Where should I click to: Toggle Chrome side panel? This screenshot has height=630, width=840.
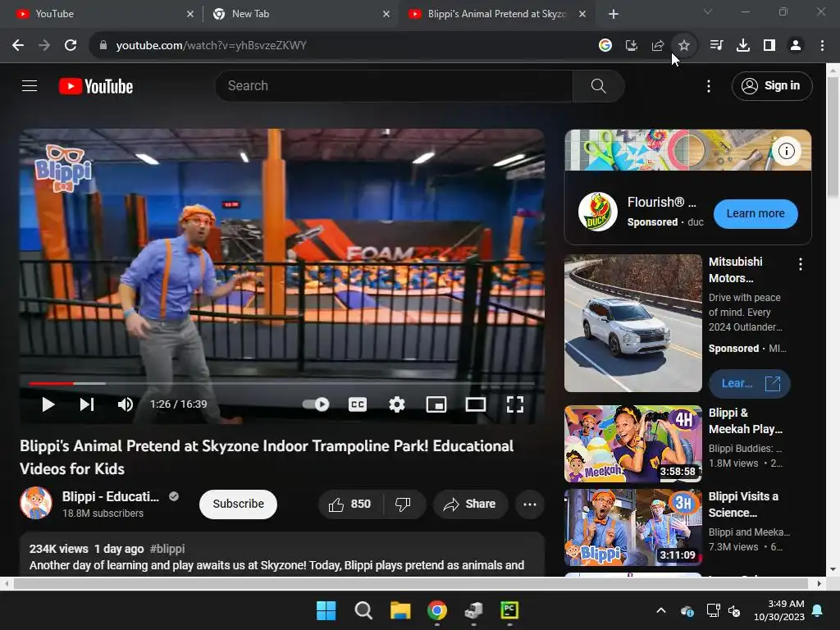(x=769, y=46)
